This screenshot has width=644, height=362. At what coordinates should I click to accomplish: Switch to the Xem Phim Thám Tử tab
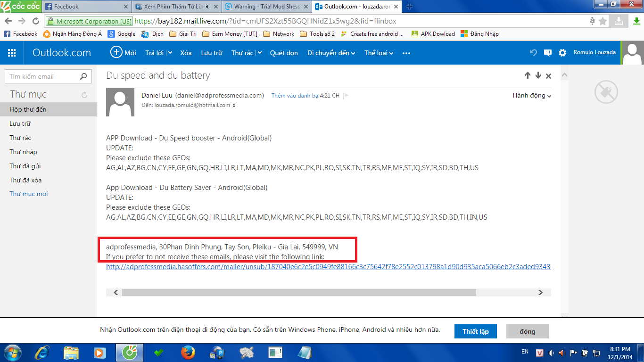click(176, 7)
